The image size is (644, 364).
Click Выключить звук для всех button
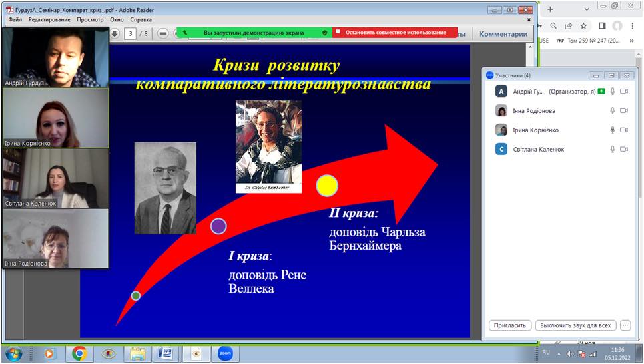point(575,325)
